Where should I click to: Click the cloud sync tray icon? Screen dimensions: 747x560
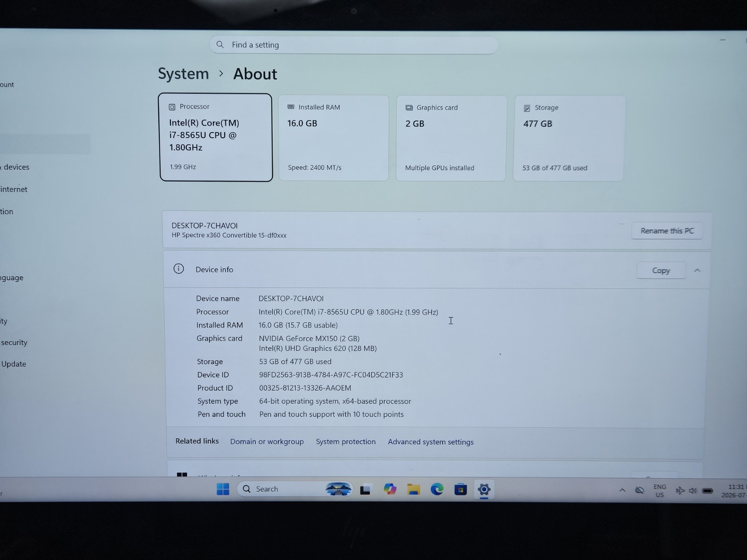[x=640, y=490]
